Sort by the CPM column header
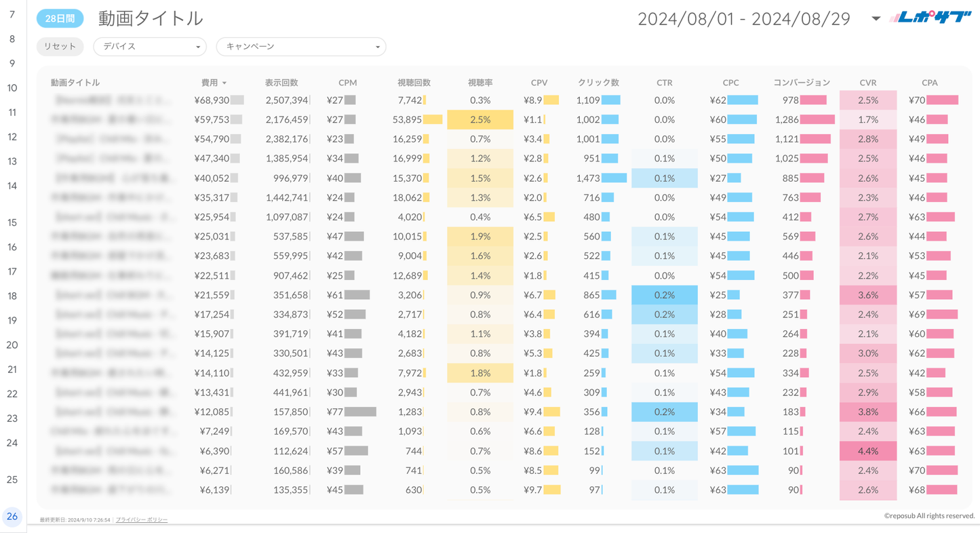980x533 pixels. click(347, 83)
